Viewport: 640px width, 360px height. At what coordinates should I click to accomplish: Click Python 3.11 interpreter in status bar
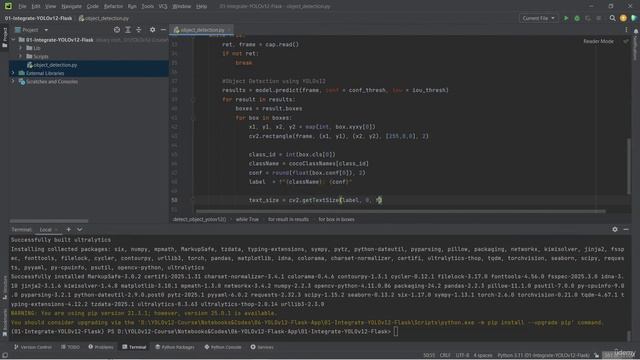pyautogui.click(x=543, y=356)
